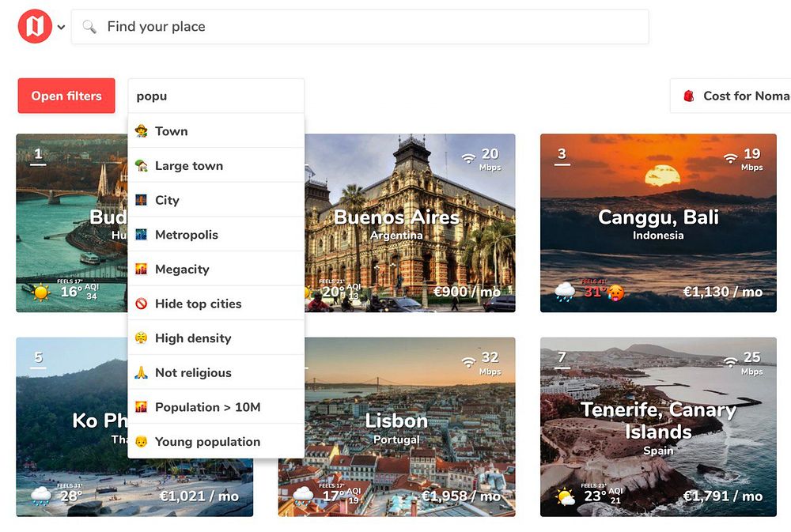Click the filter input containing popu
The image size is (791, 532).
(216, 96)
